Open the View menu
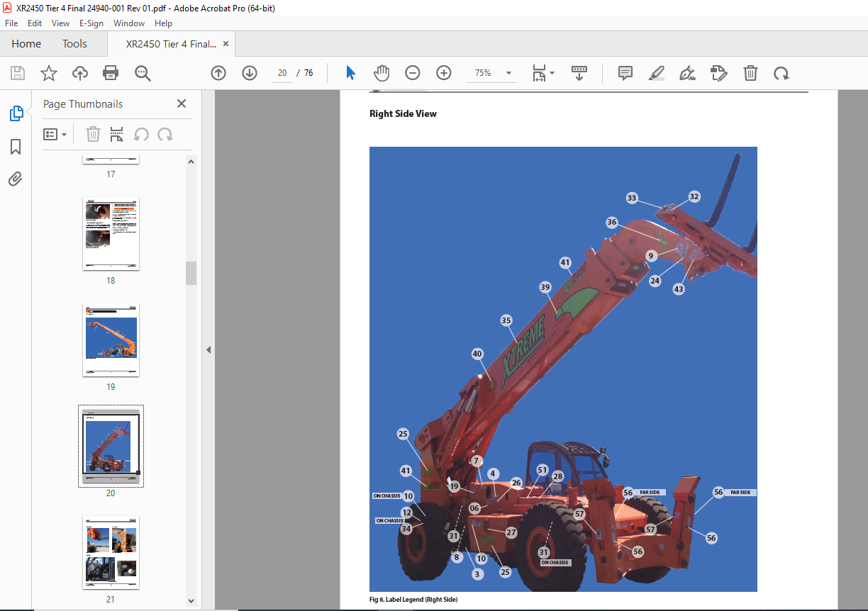Image resolution: width=868 pixels, height=611 pixels. click(x=60, y=23)
